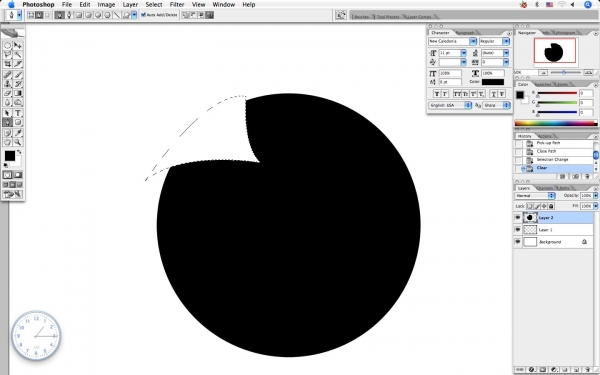The width and height of the screenshot is (600, 375).
Task: Open the Layer menu
Action: 130,5
